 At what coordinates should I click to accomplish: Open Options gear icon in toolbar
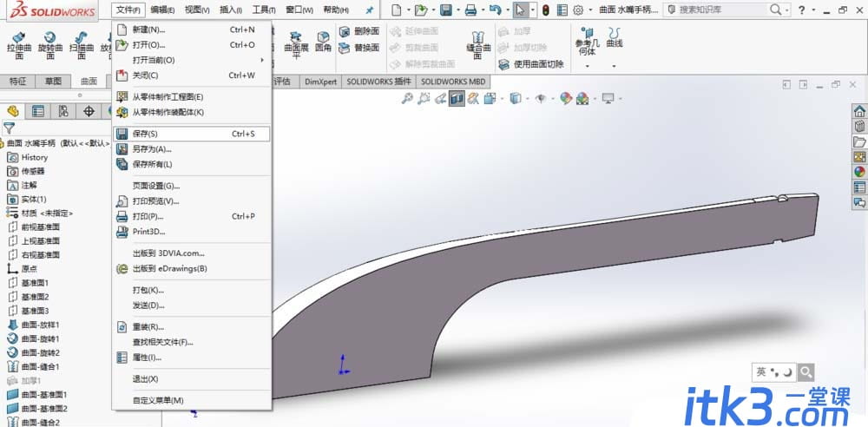click(578, 10)
